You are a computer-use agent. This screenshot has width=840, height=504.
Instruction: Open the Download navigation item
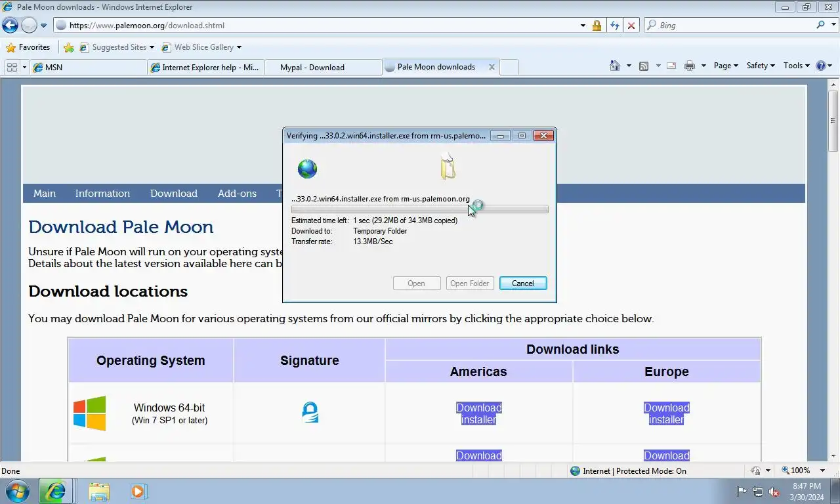pyautogui.click(x=174, y=194)
